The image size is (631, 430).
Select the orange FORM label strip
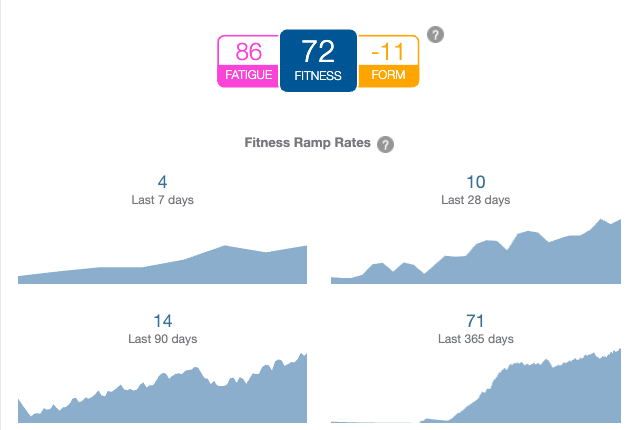point(387,74)
